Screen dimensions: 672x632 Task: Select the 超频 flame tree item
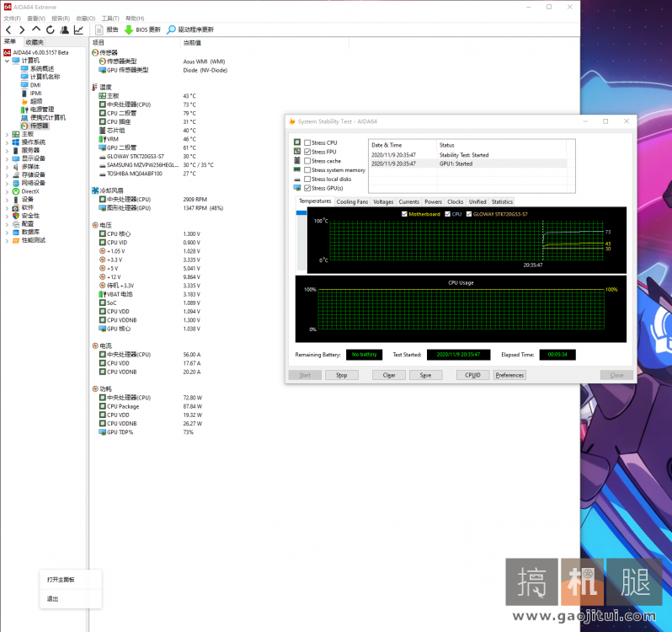coord(32,101)
